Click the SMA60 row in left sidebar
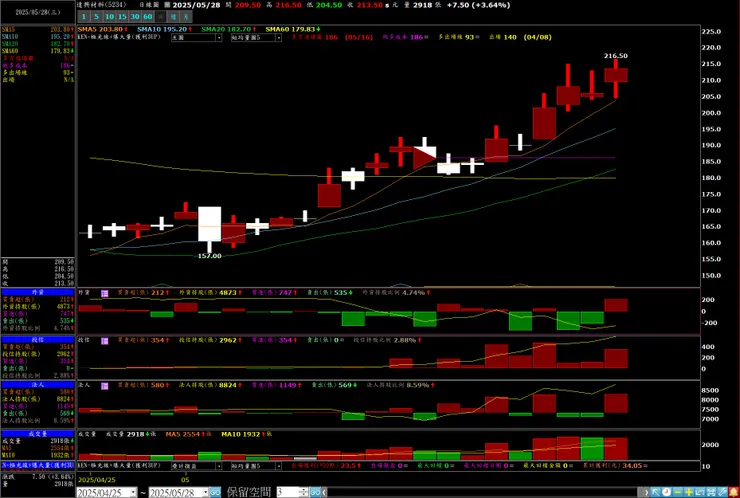The height and width of the screenshot is (498, 740). click(38, 51)
